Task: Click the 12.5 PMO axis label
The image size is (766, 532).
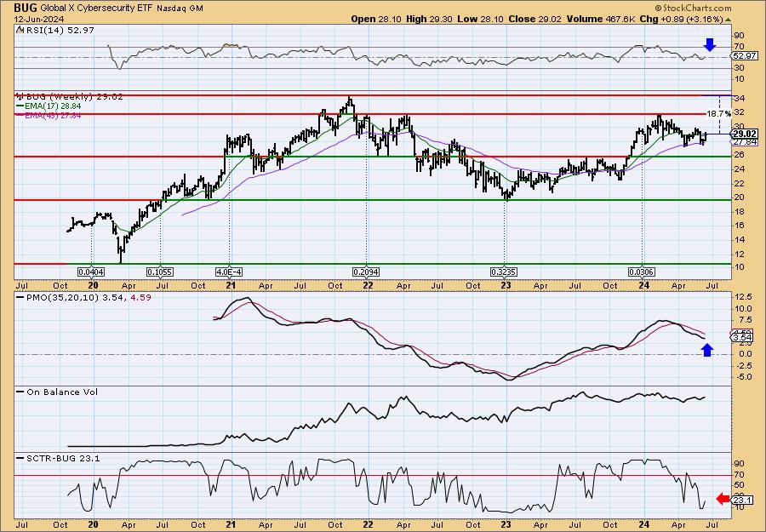Action: 742,296
